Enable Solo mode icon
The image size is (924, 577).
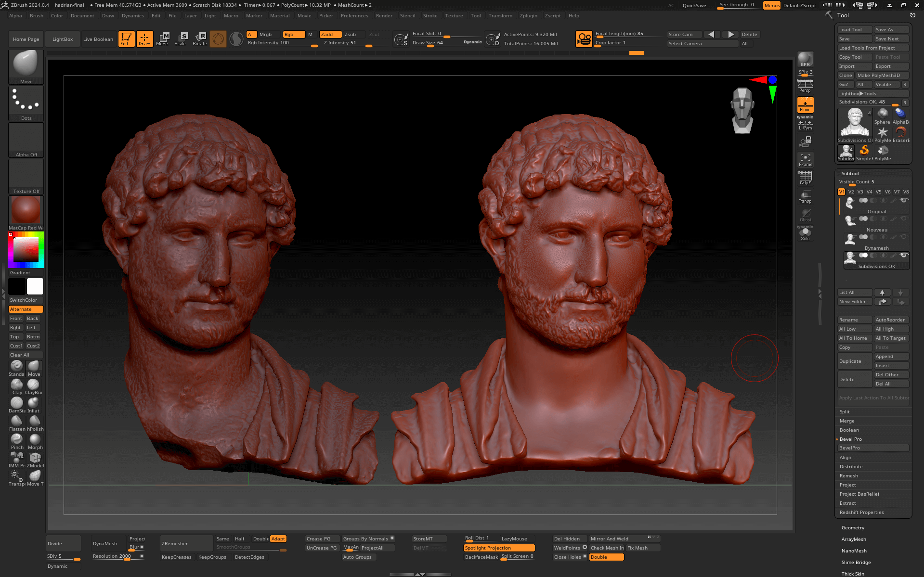point(805,234)
